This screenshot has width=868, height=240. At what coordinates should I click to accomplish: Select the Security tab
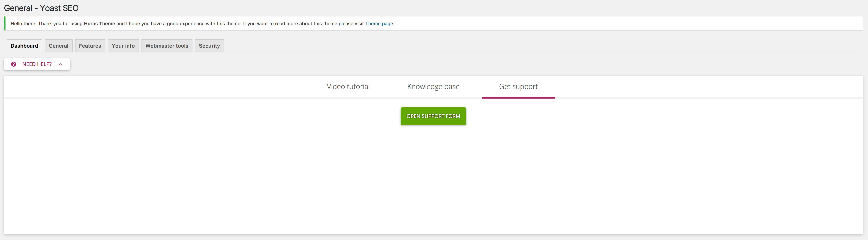209,45
